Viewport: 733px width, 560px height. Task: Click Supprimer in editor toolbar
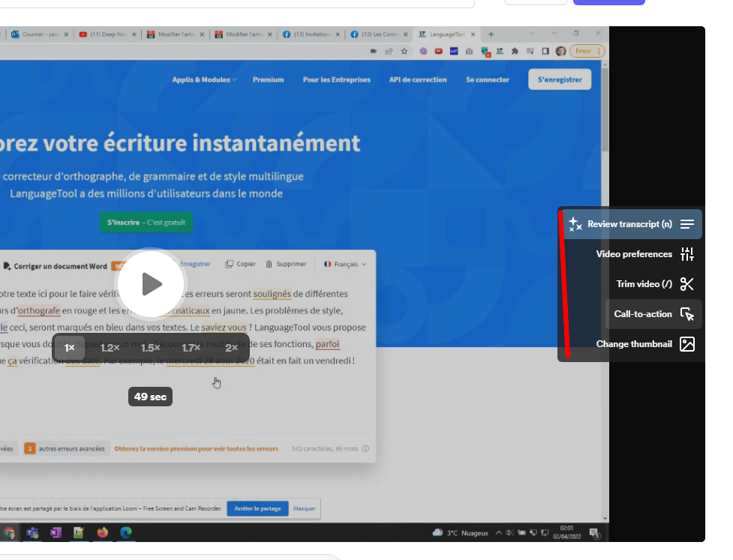[286, 264]
